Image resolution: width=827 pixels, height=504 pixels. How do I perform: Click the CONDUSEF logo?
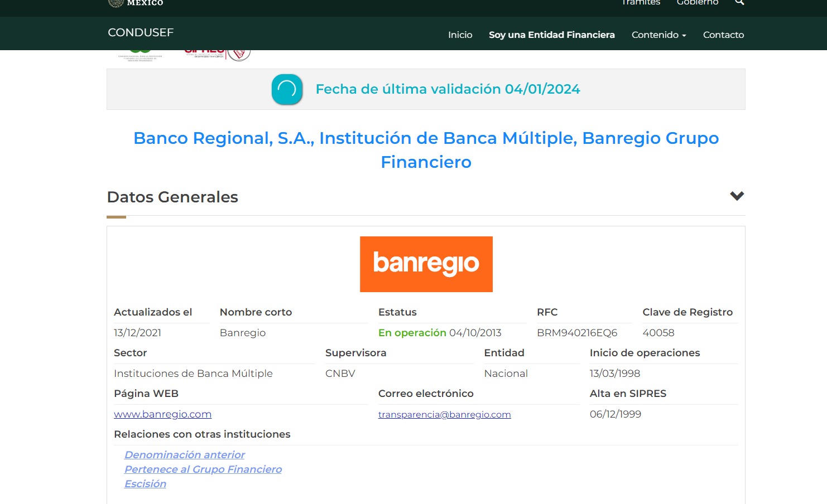140,32
